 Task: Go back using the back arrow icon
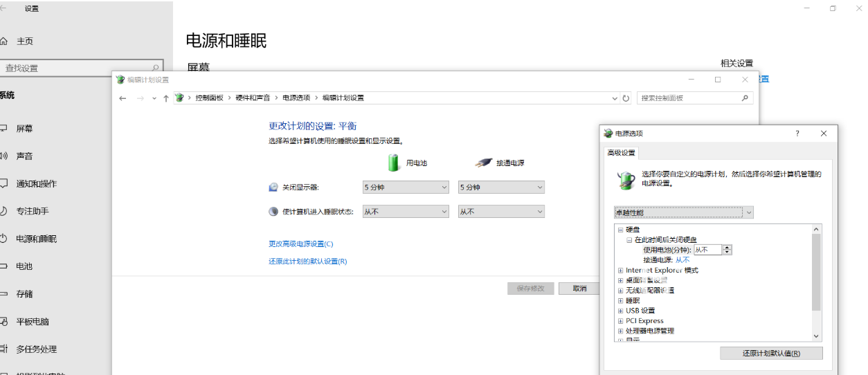[x=123, y=98]
